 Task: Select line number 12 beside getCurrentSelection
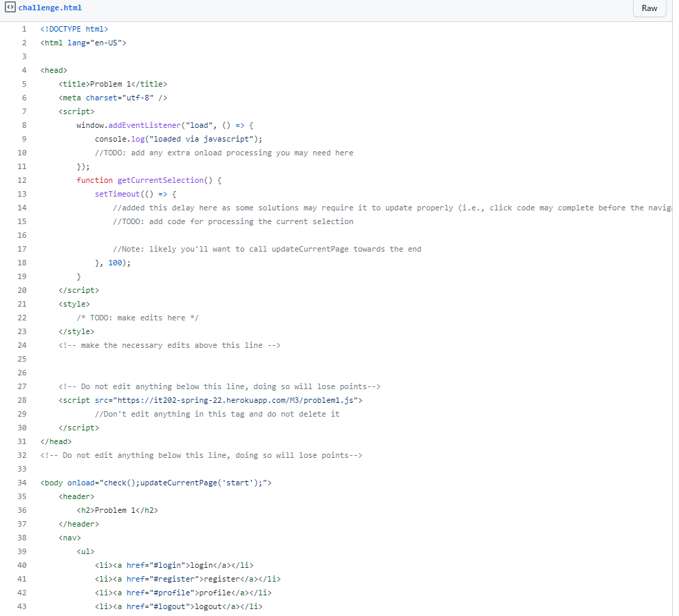pyautogui.click(x=21, y=180)
